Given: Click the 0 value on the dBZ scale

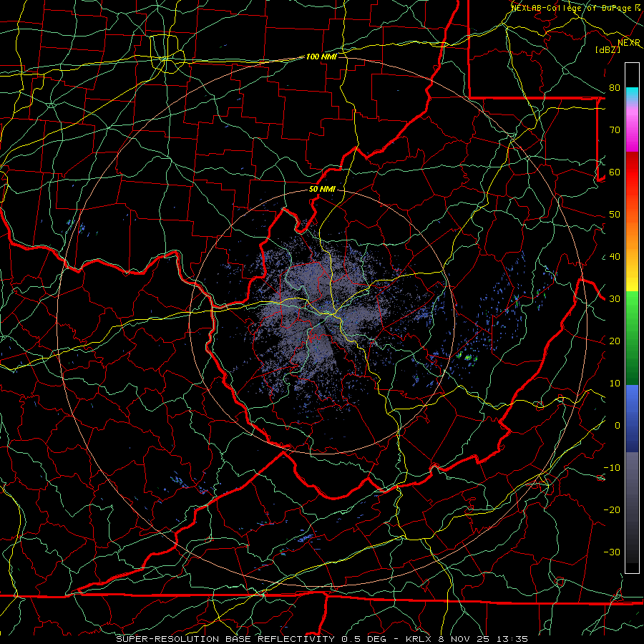Looking at the screenshot, I should point(618,426).
